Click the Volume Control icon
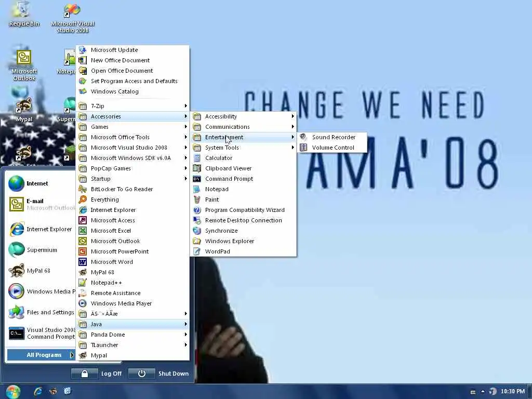 (303, 148)
